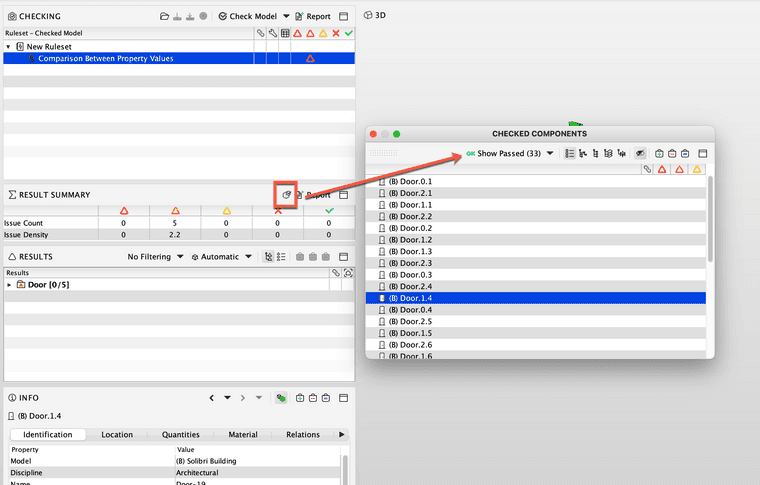Maximize the Checked Components view with its window icon
Image resolution: width=760 pixels, height=485 pixels.
703,154
